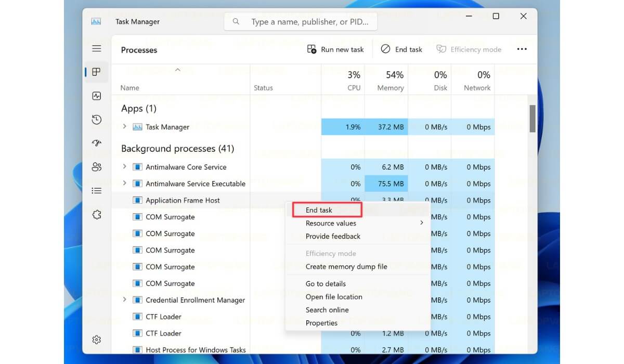The image size is (624, 364).
Task: Click Run new task button
Action: click(335, 49)
